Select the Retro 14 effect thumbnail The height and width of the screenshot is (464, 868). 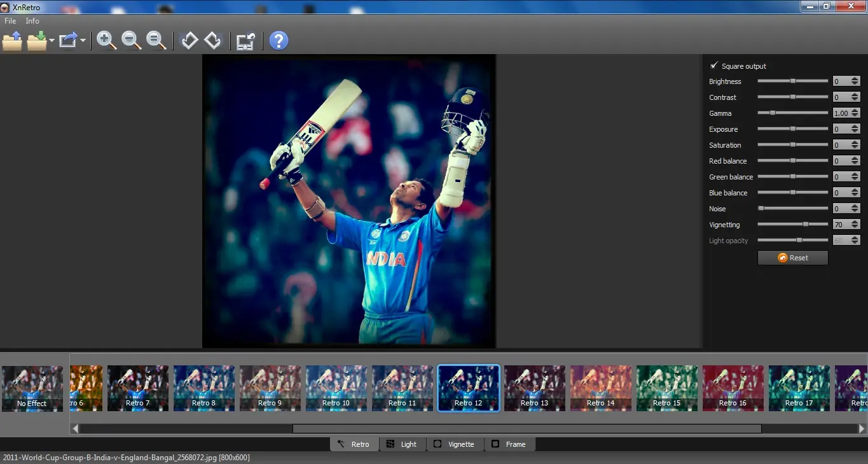tap(601, 388)
